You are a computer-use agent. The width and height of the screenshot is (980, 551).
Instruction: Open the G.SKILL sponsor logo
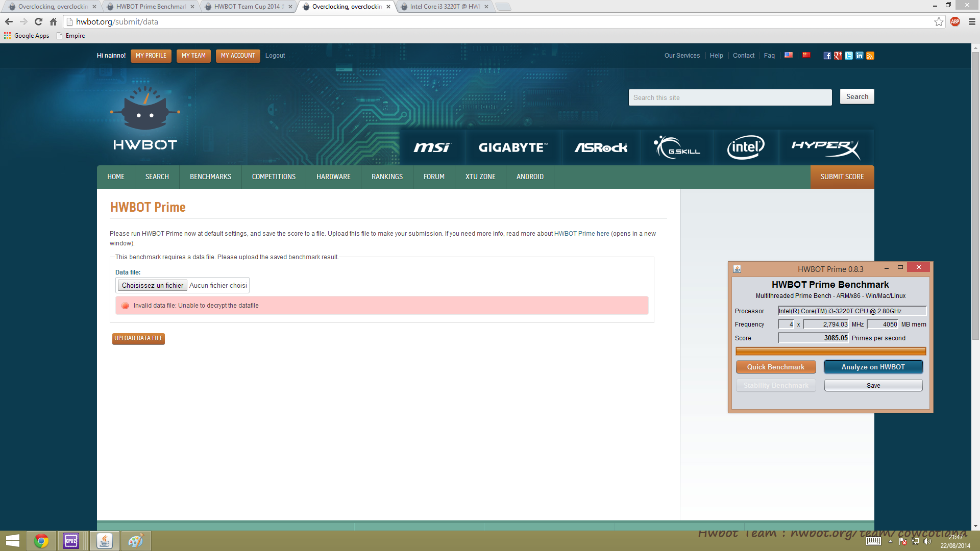click(677, 147)
